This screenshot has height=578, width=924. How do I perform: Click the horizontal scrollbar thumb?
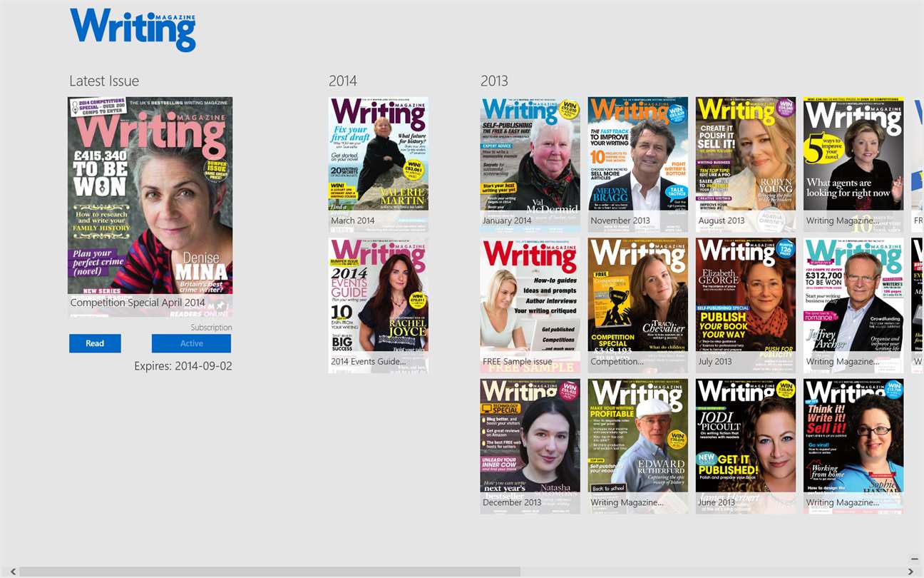coord(270,572)
